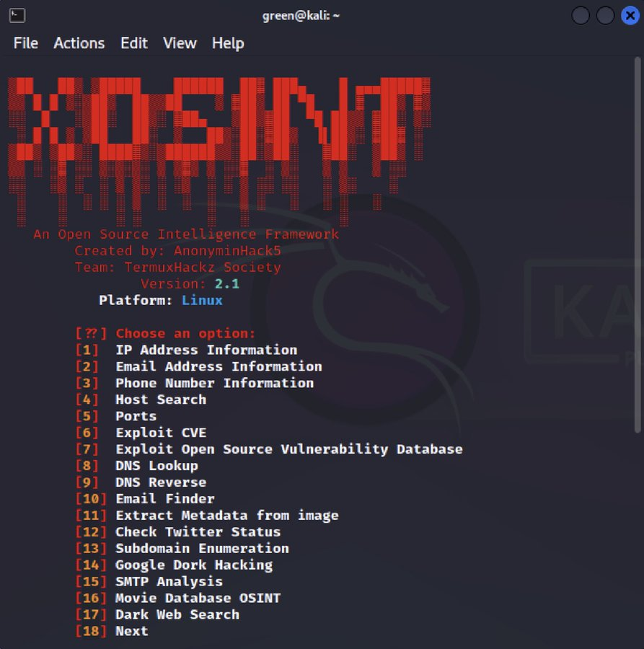The height and width of the screenshot is (649, 644).
Task: Click 'Google Dork Hacking' option text
Action: [x=194, y=565]
